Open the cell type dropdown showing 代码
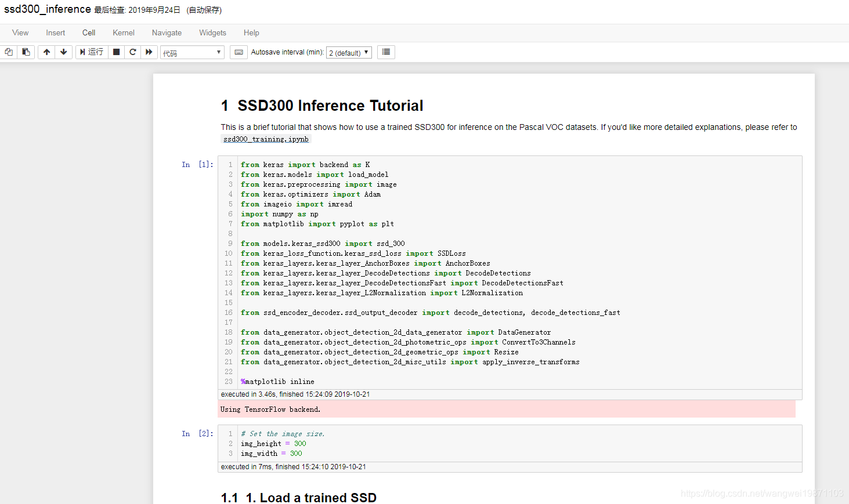 pyautogui.click(x=192, y=53)
